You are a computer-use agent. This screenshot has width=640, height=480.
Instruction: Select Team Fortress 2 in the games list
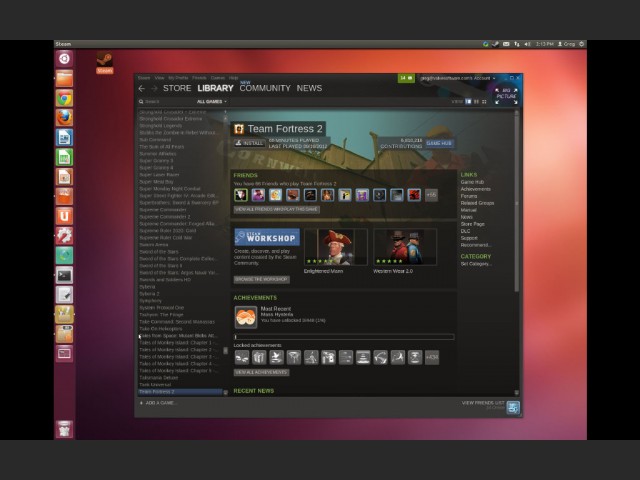[x=180, y=392]
